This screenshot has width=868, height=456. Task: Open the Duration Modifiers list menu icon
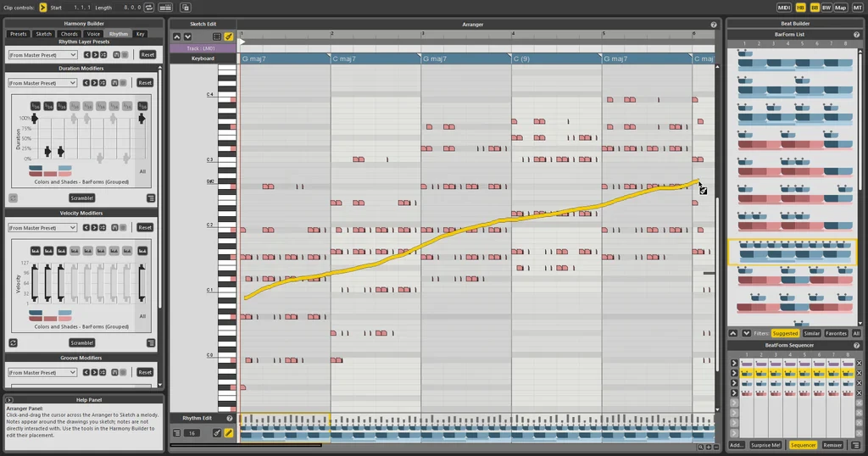(x=151, y=197)
